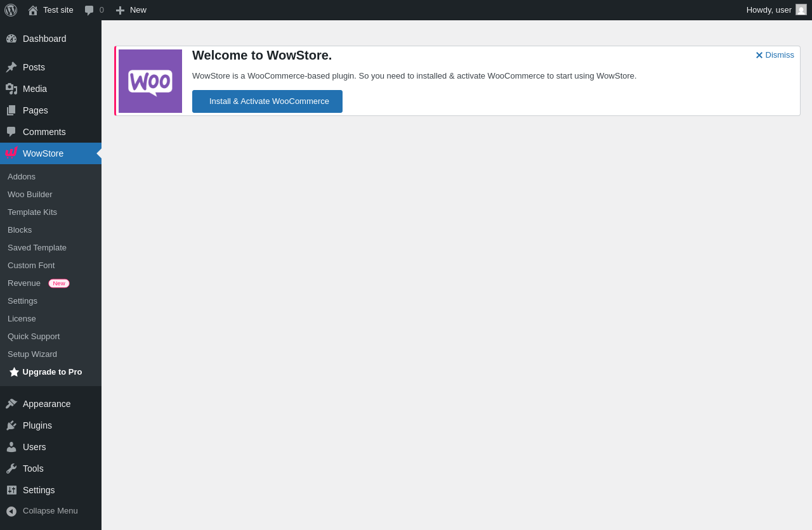This screenshot has width=812, height=530.
Task: Click the Appearance paintbrush icon
Action: click(11, 404)
